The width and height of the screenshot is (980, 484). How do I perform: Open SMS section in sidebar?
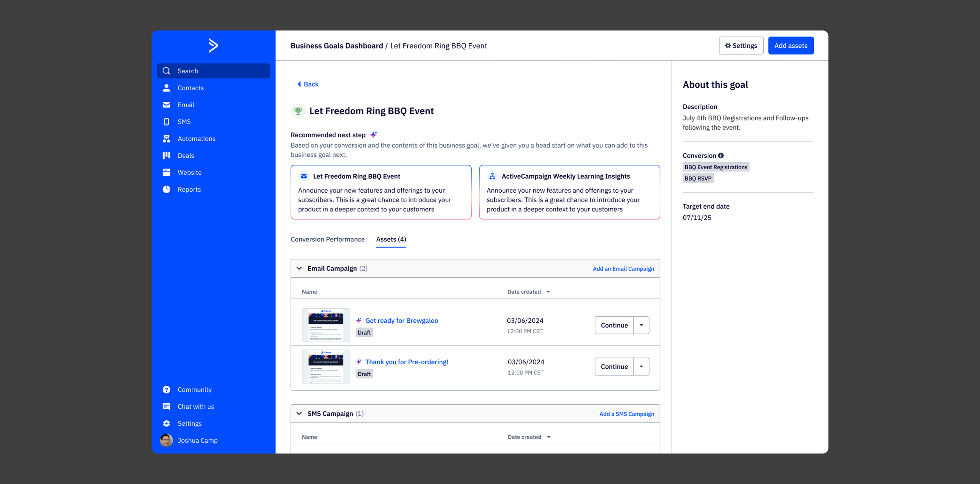(x=184, y=122)
